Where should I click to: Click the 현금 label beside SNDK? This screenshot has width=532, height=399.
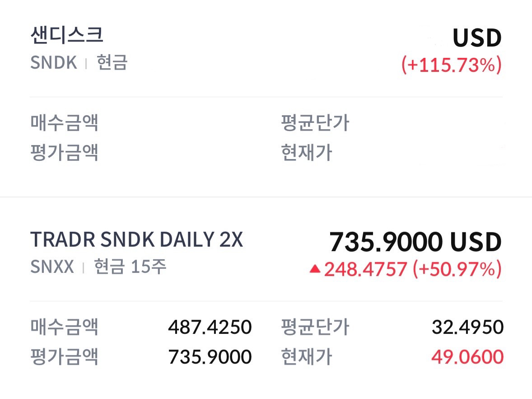click(112, 62)
